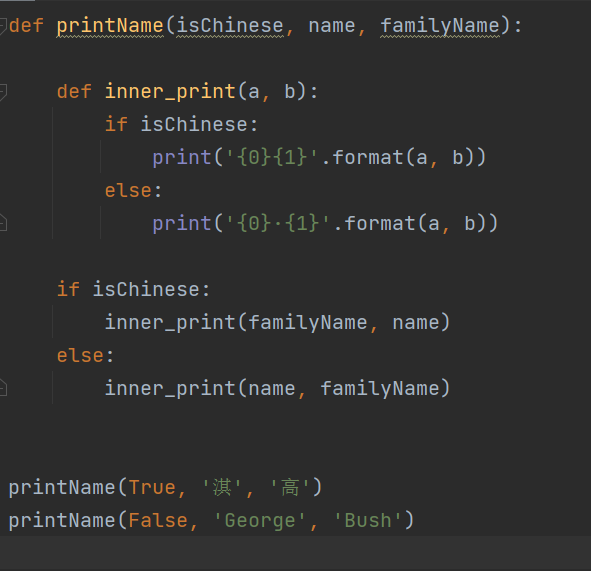Viewport: 591px width, 571px height.
Task: Click the '{0}{1}' format string
Action: coord(271,158)
